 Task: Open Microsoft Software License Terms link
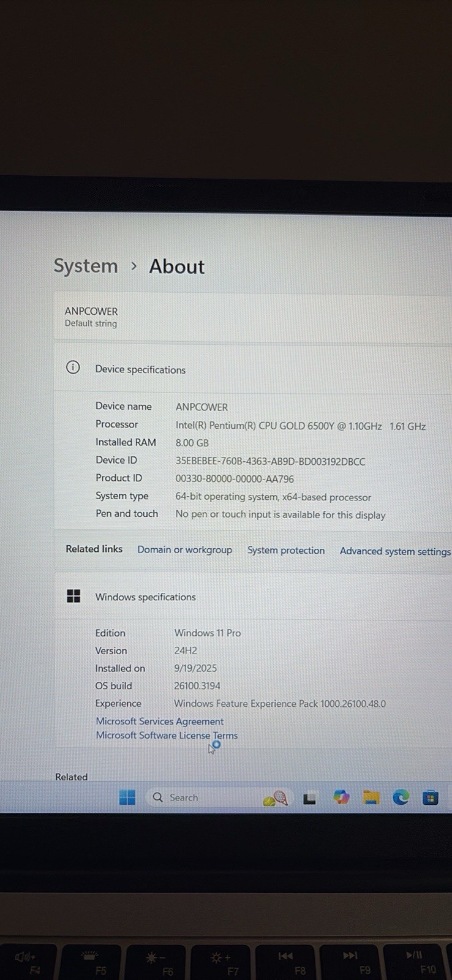point(167,735)
